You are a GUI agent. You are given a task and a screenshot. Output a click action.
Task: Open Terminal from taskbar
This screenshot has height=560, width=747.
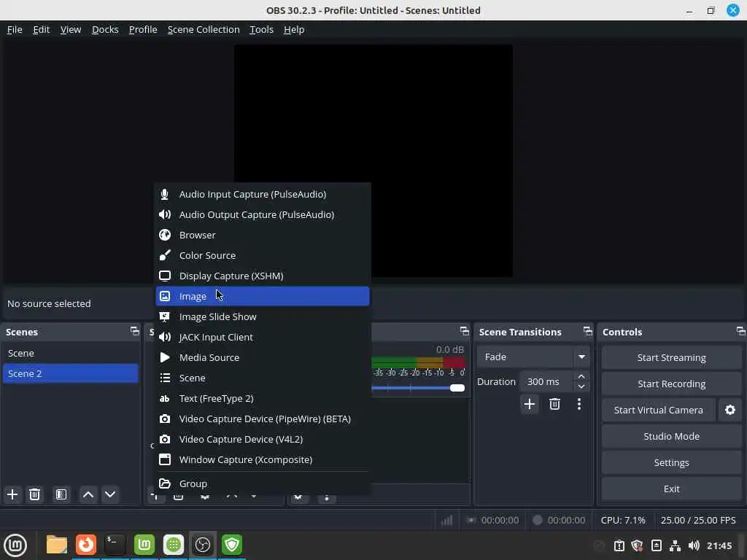[x=115, y=545]
